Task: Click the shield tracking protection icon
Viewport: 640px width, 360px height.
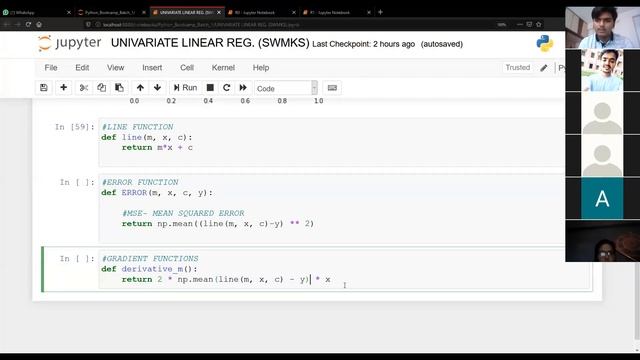Action: (x=89, y=24)
